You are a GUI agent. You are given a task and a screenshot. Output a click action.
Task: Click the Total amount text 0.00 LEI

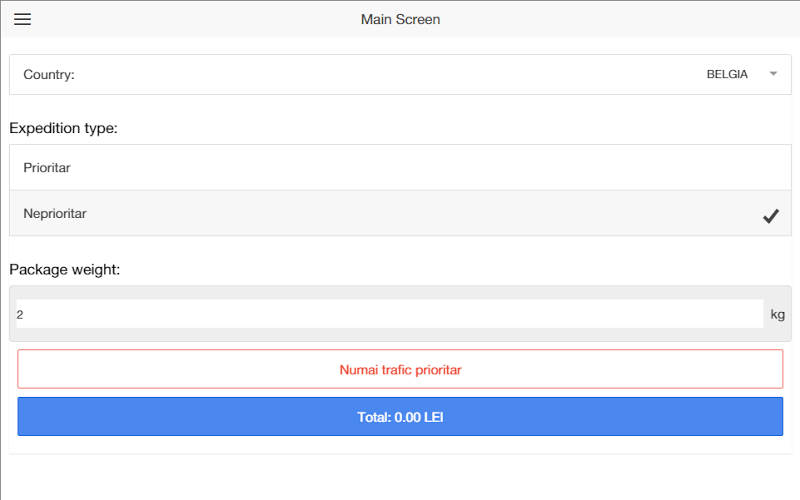click(x=419, y=417)
